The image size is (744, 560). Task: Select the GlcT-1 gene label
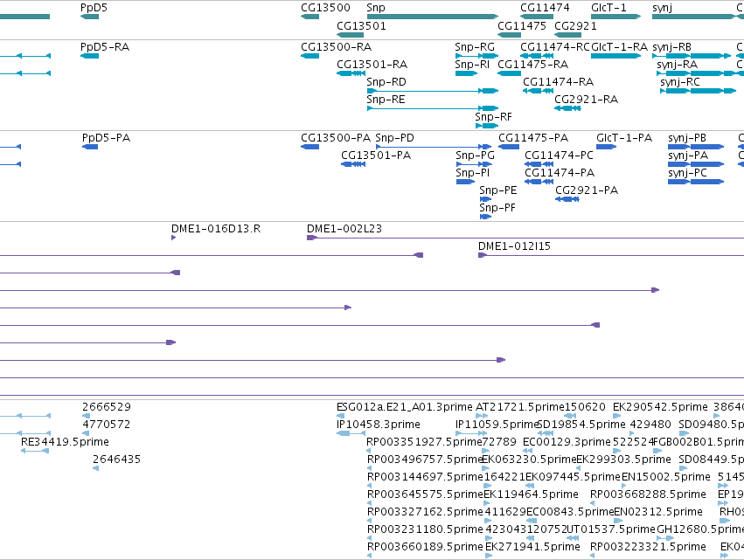608,8
